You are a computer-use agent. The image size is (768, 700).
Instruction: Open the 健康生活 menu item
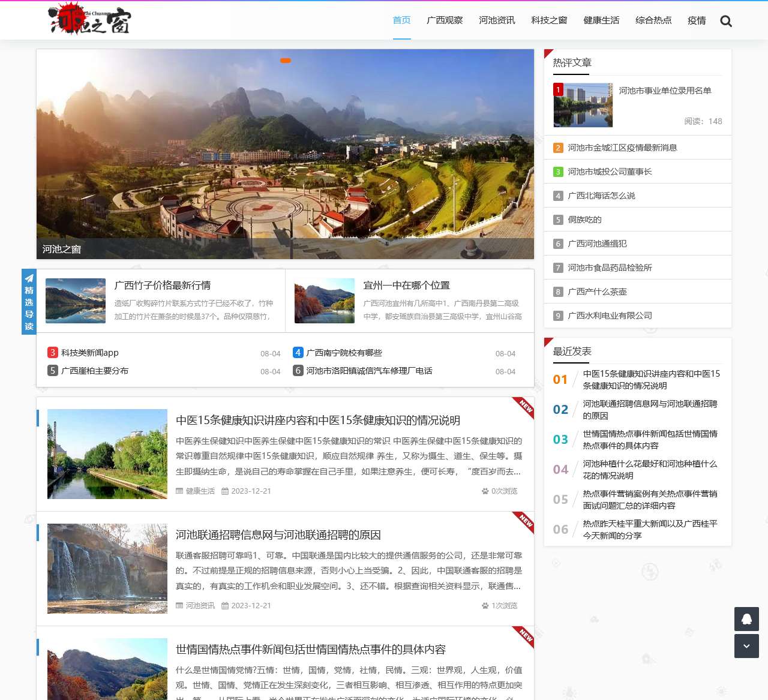[601, 20]
